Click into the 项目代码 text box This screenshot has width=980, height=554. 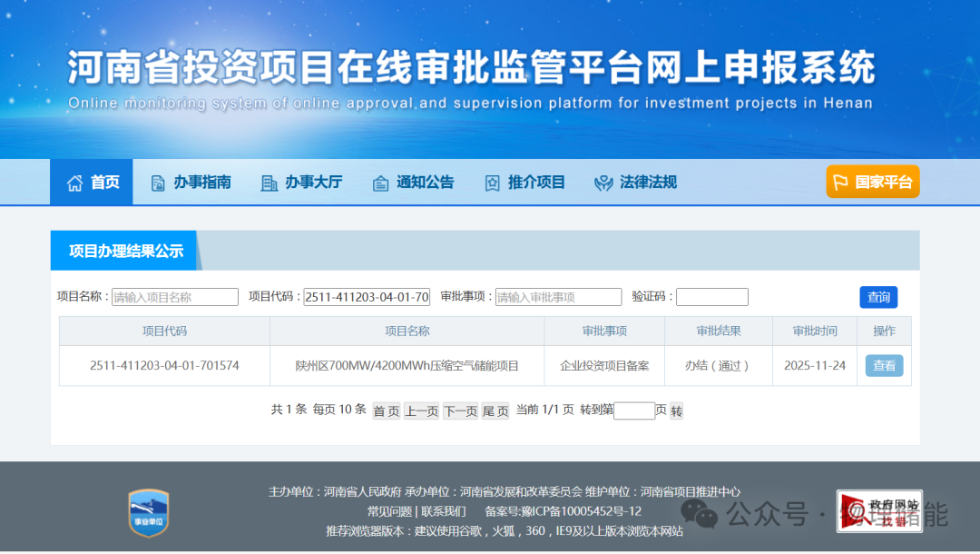(367, 297)
